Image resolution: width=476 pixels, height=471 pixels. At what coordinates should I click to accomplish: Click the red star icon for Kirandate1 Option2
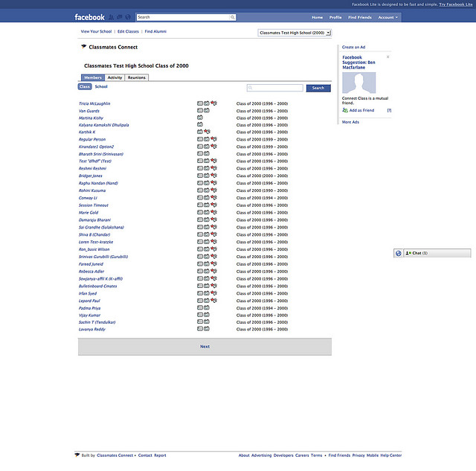[213, 147]
